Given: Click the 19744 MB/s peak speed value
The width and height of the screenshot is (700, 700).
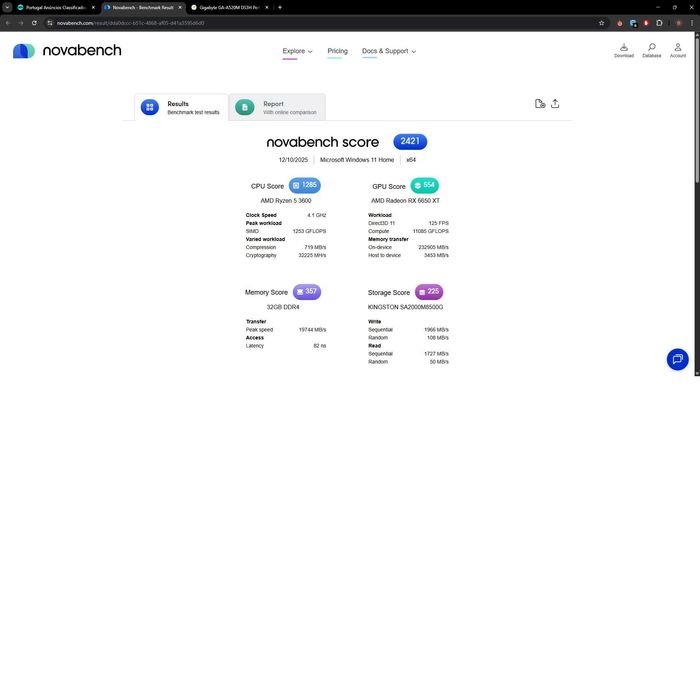Looking at the screenshot, I should click(312, 329).
